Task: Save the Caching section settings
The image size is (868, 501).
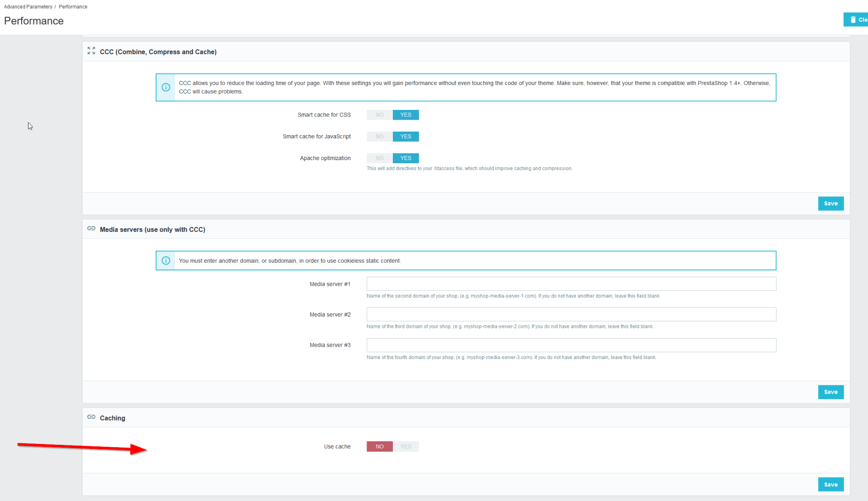Action: pos(830,485)
